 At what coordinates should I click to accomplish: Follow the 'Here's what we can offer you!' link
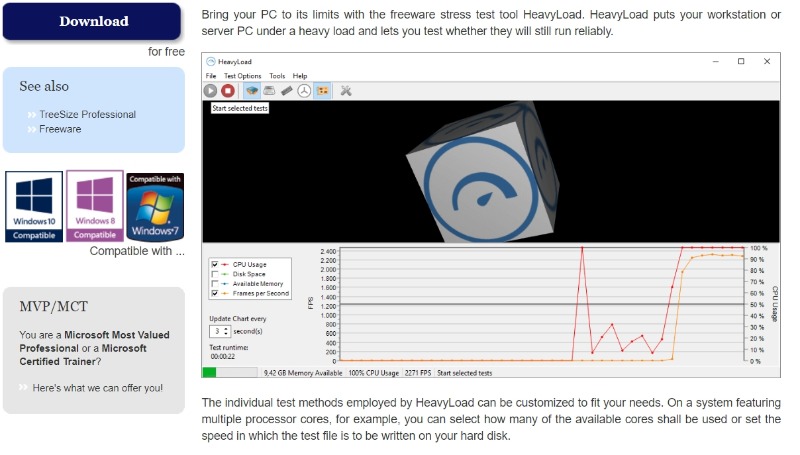click(97, 388)
